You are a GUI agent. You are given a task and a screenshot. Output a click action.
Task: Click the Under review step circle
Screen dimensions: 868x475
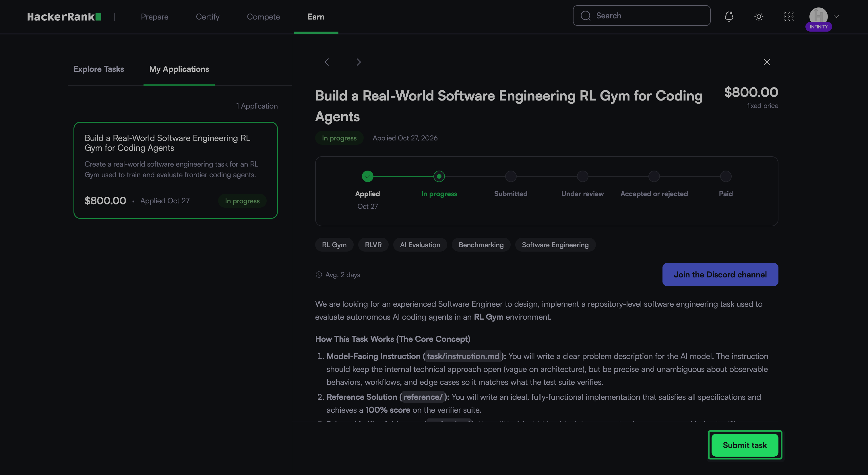tap(583, 176)
